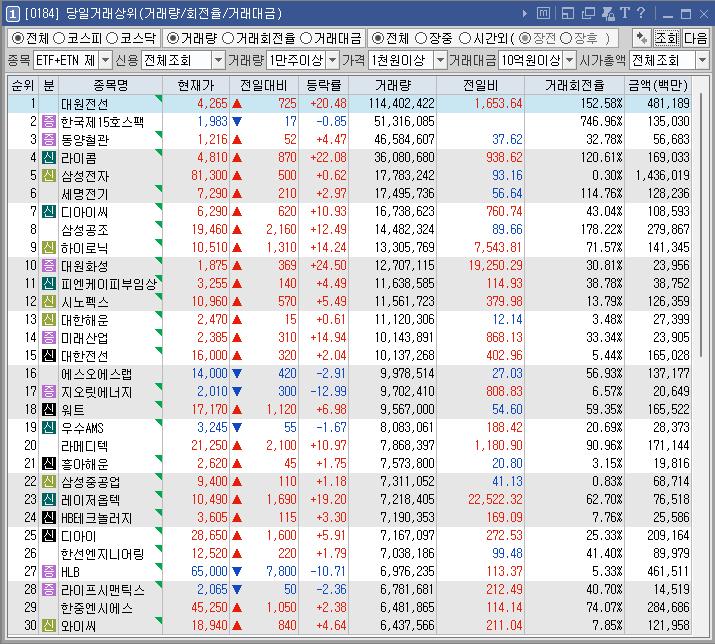Click the window layout icon in title bar
This screenshot has width=715, height=644.
click(568, 14)
